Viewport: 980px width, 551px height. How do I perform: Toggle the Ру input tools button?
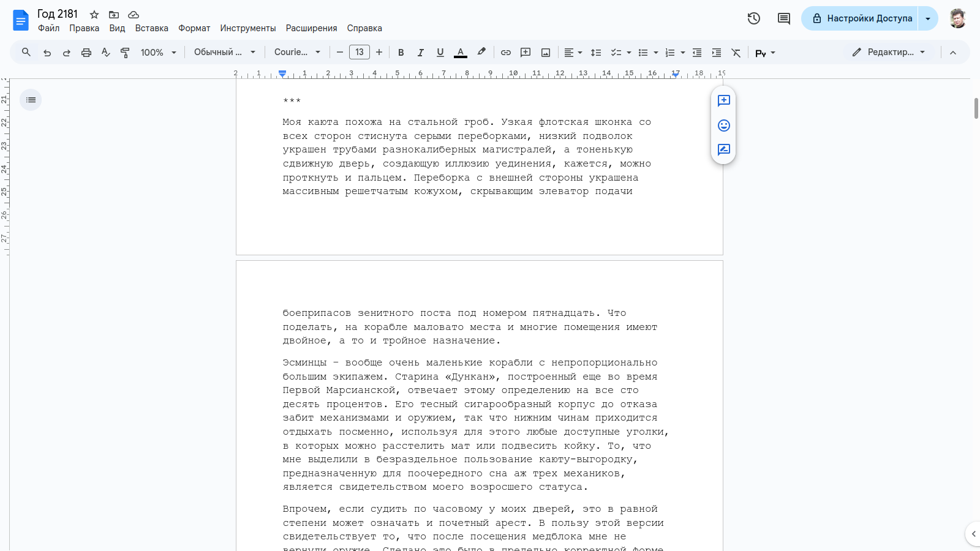[761, 53]
